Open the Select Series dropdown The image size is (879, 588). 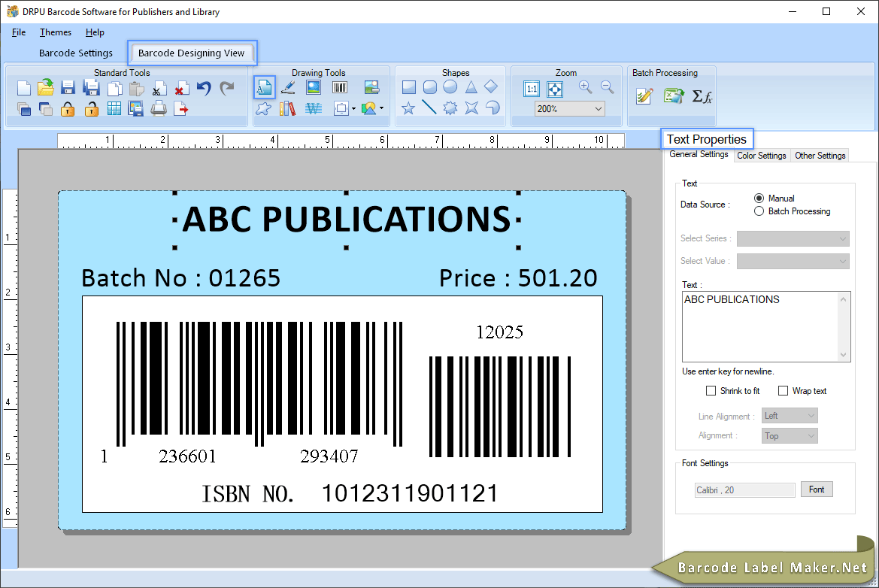(x=793, y=239)
